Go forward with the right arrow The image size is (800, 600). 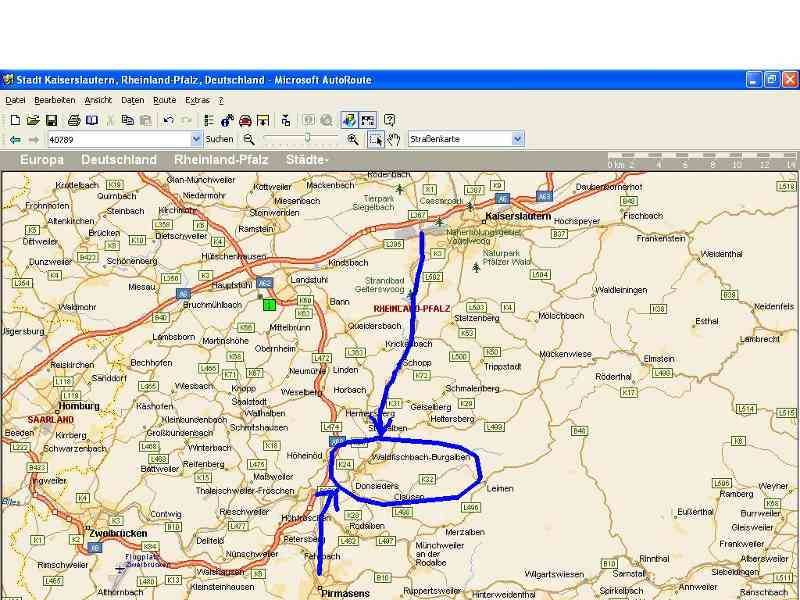(34, 139)
